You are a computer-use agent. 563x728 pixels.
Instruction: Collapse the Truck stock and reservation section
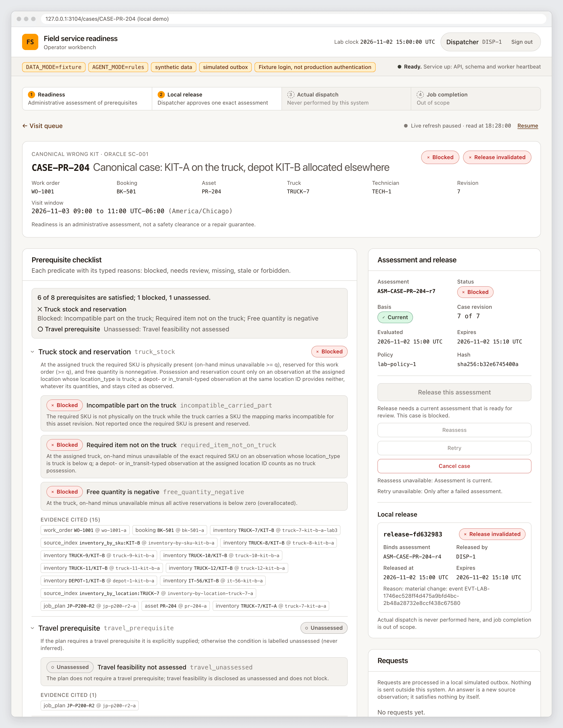(x=32, y=352)
